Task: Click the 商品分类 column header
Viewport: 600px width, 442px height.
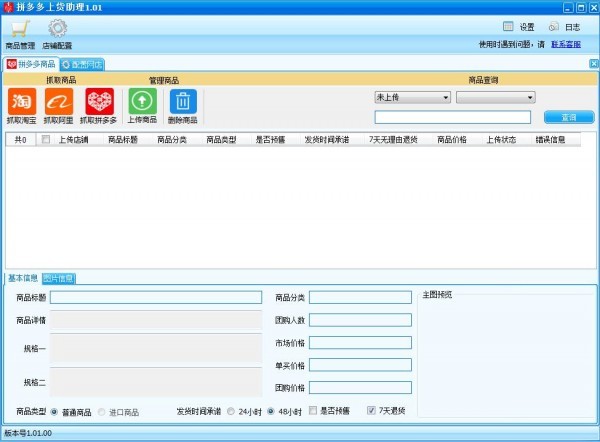Action: (x=172, y=140)
